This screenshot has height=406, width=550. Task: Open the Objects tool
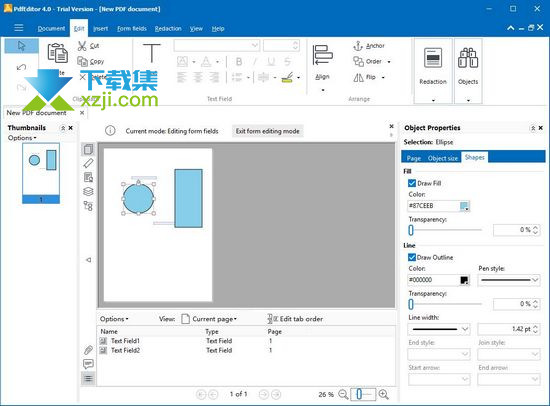tap(468, 71)
